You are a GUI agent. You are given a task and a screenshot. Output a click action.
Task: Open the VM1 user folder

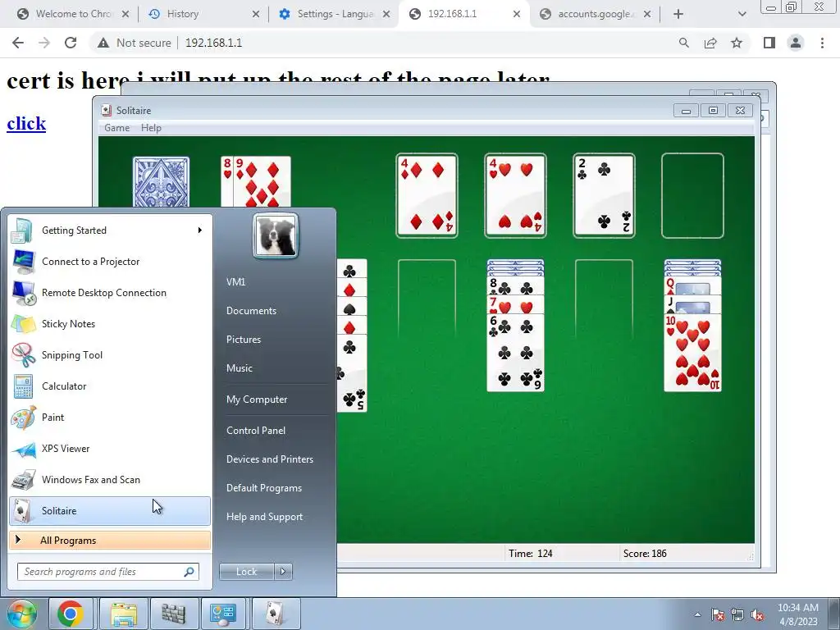click(235, 282)
